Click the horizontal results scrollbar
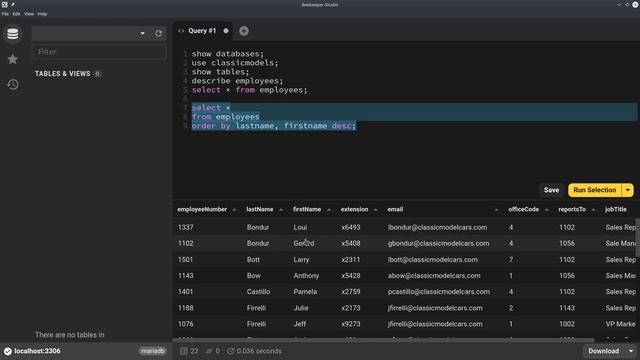Viewport: 640px width, 360px height. (x=384, y=340)
